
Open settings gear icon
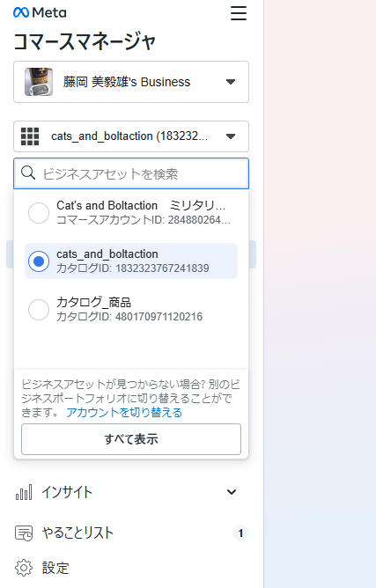pos(24,568)
